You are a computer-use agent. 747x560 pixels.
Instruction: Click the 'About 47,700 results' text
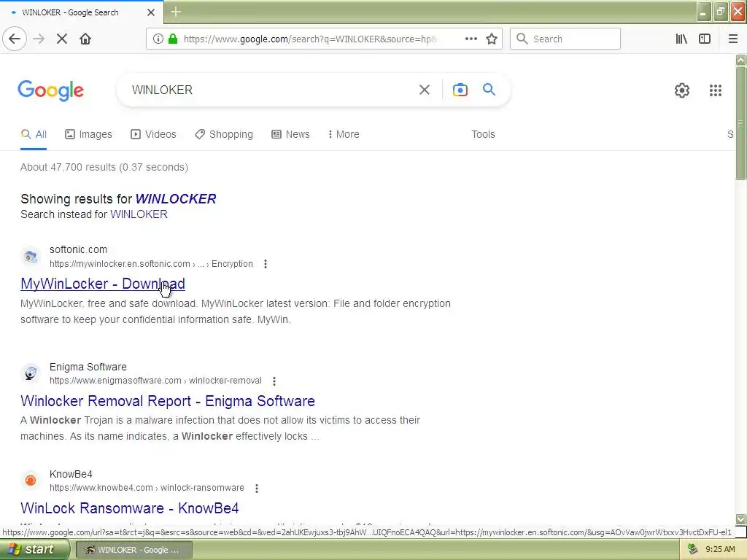pos(104,167)
